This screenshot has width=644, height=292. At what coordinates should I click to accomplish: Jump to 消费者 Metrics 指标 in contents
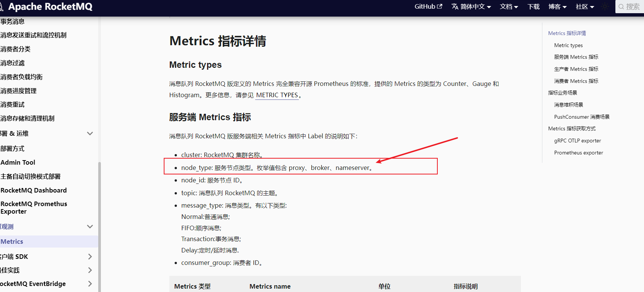coord(576,81)
